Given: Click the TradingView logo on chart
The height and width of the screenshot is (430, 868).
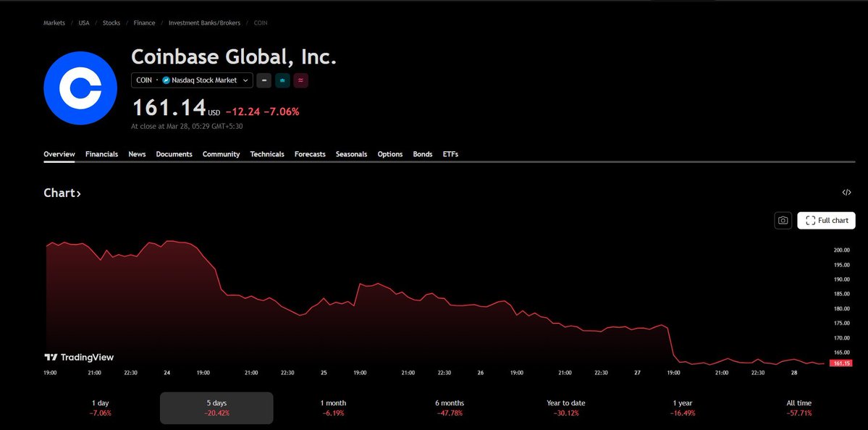Looking at the screenshot, I should coord(80,357).
